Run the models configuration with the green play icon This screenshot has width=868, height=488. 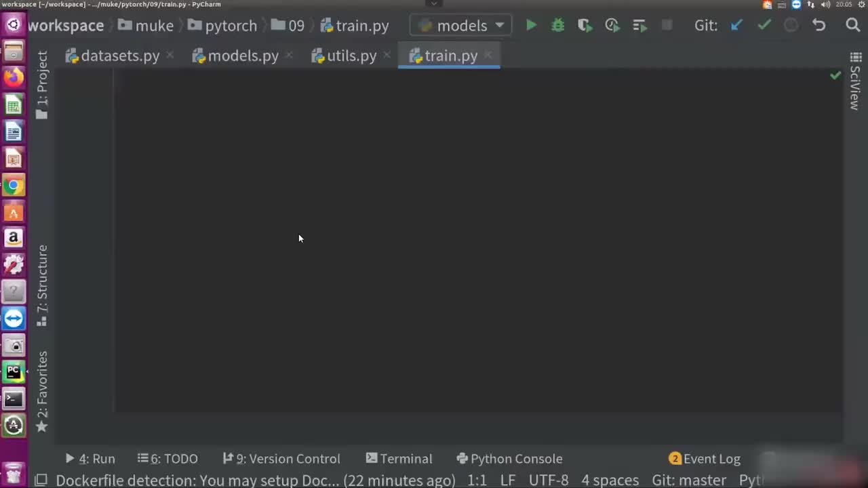click(x=531, y=26)
